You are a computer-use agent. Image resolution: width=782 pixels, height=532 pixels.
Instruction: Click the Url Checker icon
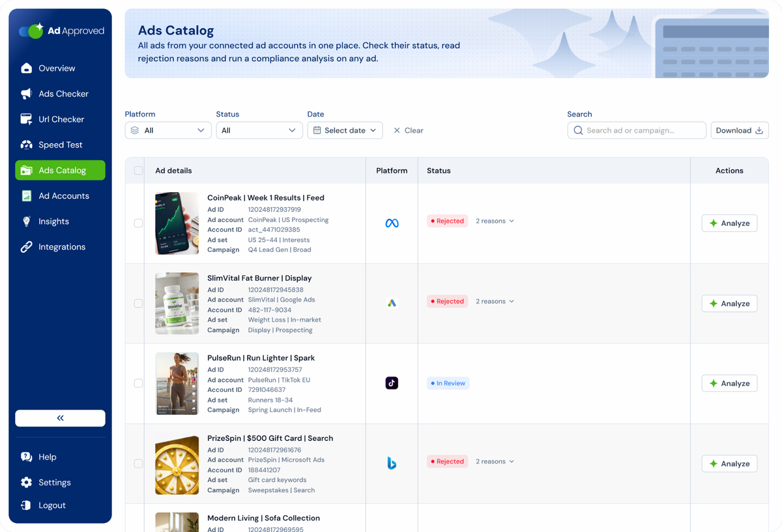[26, 119]
